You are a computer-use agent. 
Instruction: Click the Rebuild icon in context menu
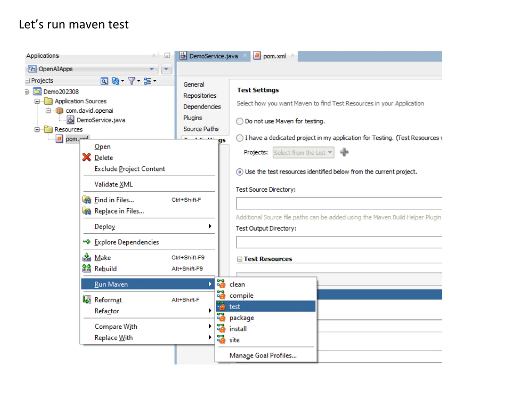click(x=87, y=268)
